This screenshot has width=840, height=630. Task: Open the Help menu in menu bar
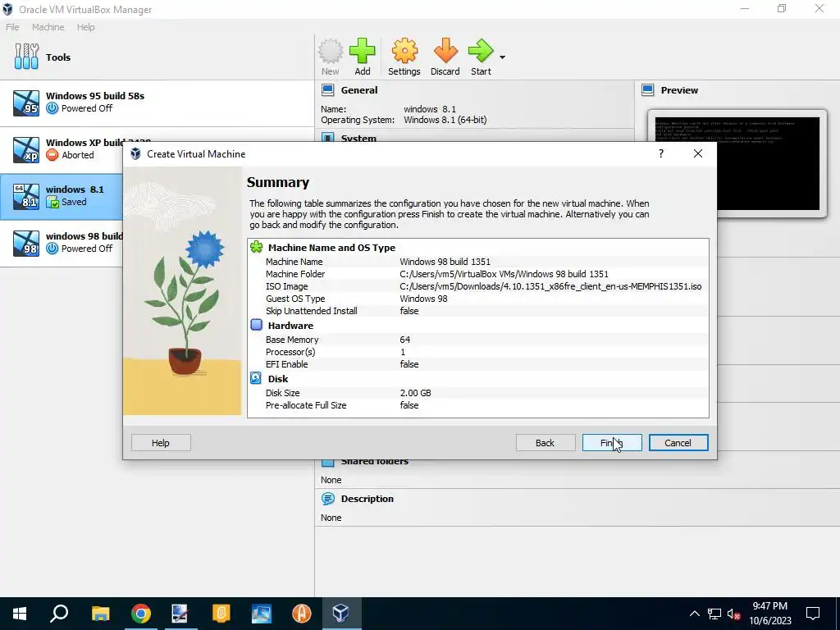[85, 27]
